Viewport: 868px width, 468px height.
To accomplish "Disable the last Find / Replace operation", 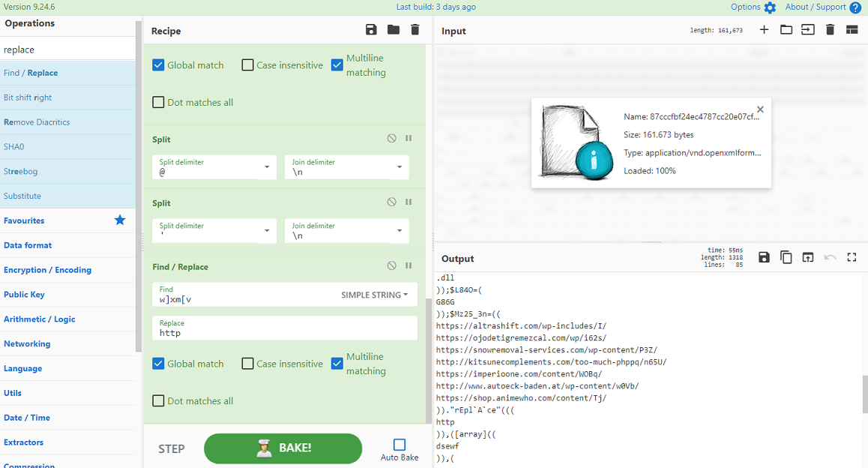I will pyautogui.click(x=391, y=265).
